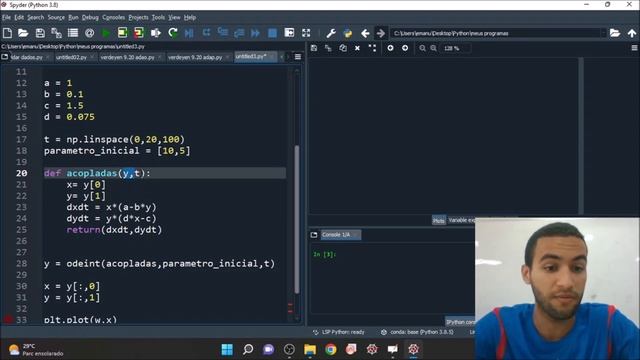Viewport: 640px width, 360px height.
Task: Continue execution with the double-arrow icon
Action: 256,33
